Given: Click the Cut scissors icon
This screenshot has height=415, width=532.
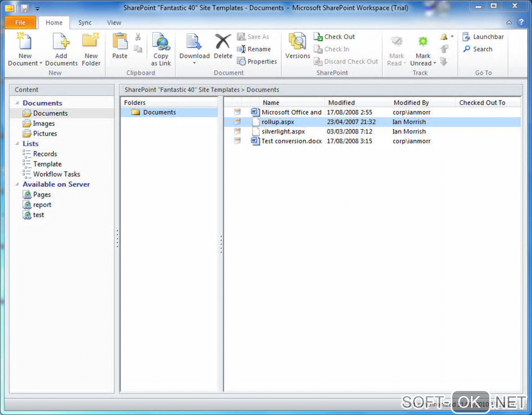Looking at the screenshot, I should (x=138, y=36).
